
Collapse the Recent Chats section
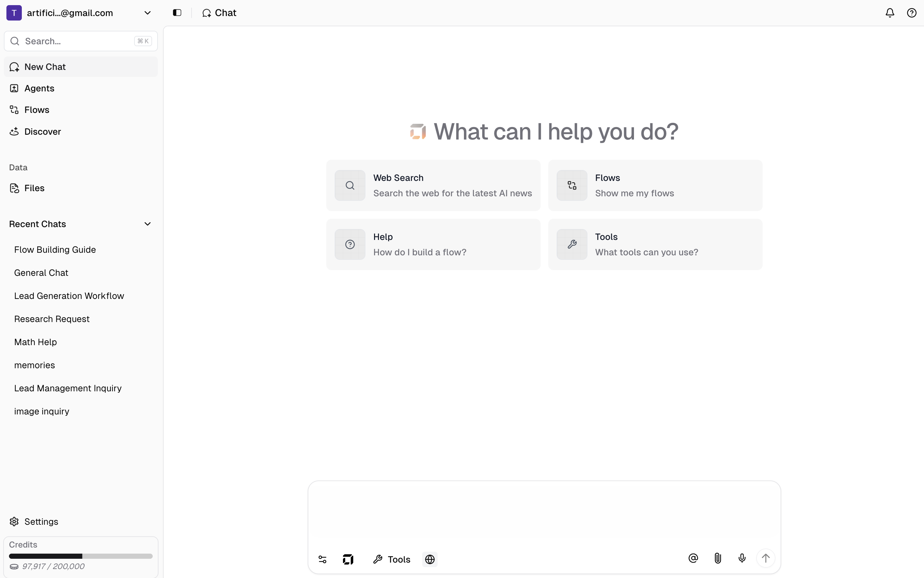148,224
